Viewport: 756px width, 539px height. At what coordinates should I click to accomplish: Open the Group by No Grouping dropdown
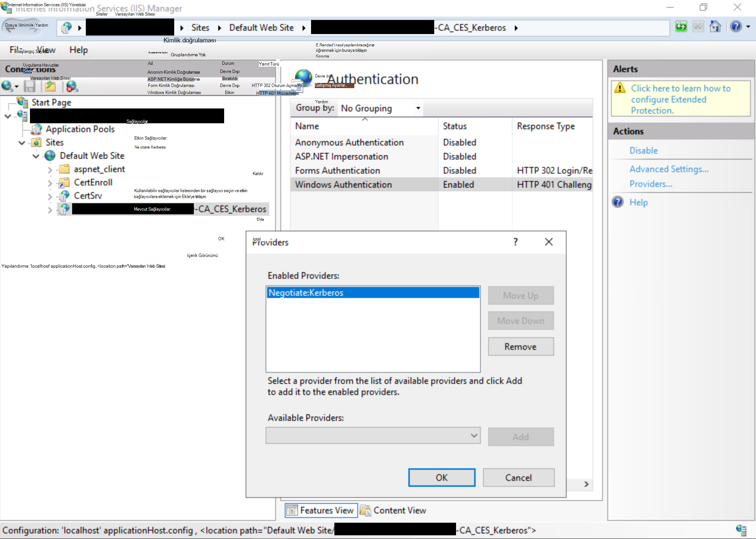point(380,108)
